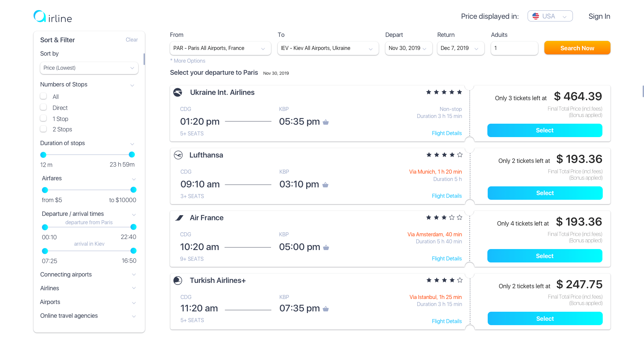Click the Via Amsterdam, 40 min text
The image size is (644, 362).
(x=435, y=234)
